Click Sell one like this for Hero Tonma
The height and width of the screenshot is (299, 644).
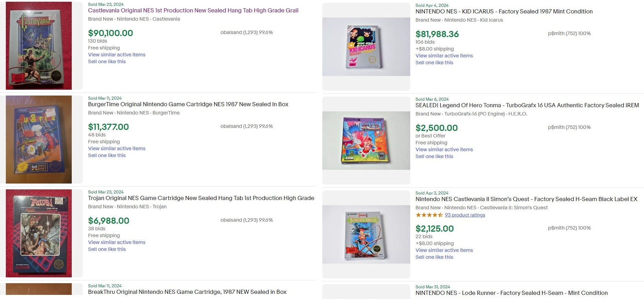click(x=434, y=156)
